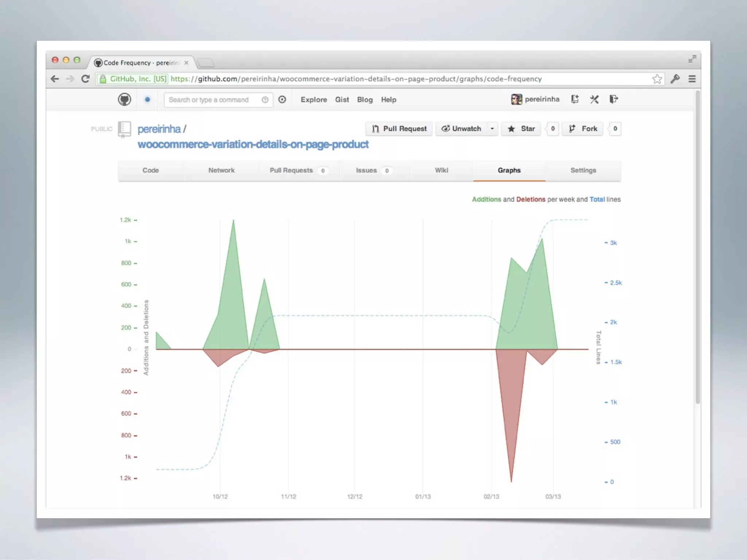Click the create new repository icon
747x560 pixels.
point(575,99)
